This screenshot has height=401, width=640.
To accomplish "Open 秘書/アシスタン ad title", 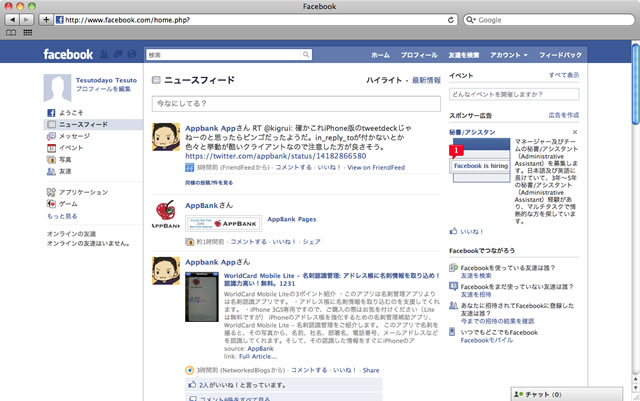I will coord(472,132).
